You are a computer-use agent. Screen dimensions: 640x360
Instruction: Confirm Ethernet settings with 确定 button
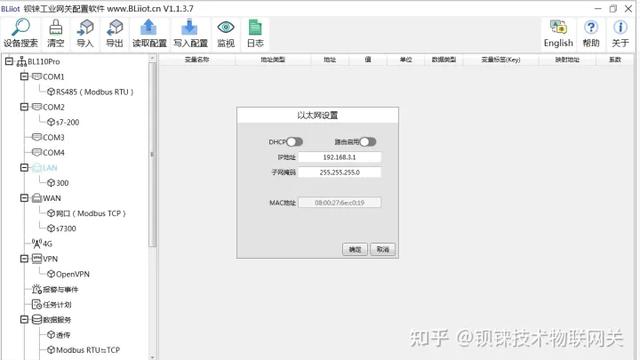pyautogui.click(x=355, y=249)
